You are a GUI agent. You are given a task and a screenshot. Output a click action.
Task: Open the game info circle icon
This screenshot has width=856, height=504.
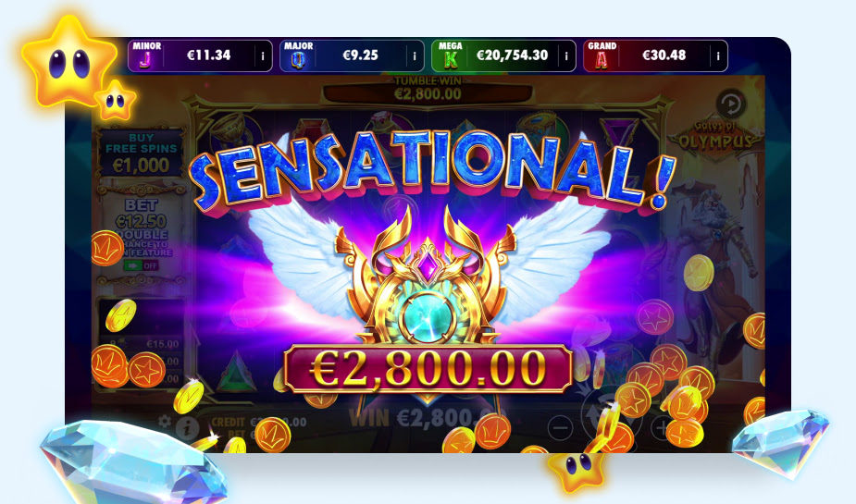[x=187, y=428]
